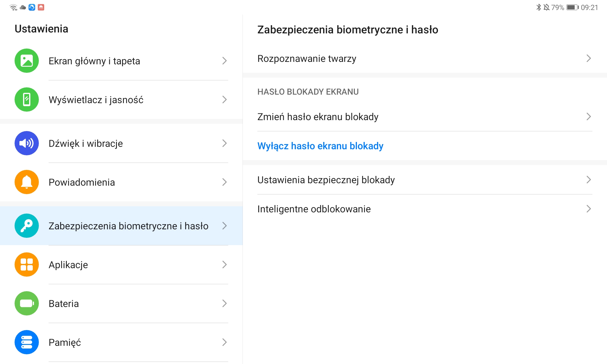Tap the orange Powiadomienia bell icon

[x=27, y=182]
